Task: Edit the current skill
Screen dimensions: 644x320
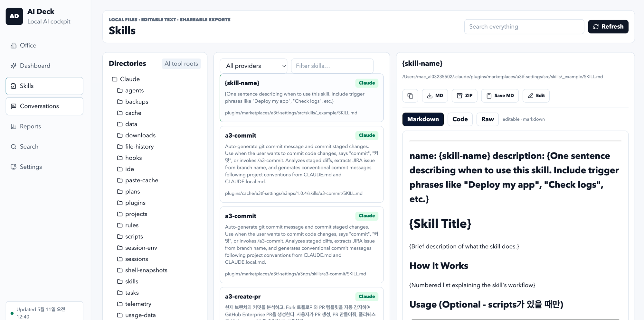Action: pos(536,96)
